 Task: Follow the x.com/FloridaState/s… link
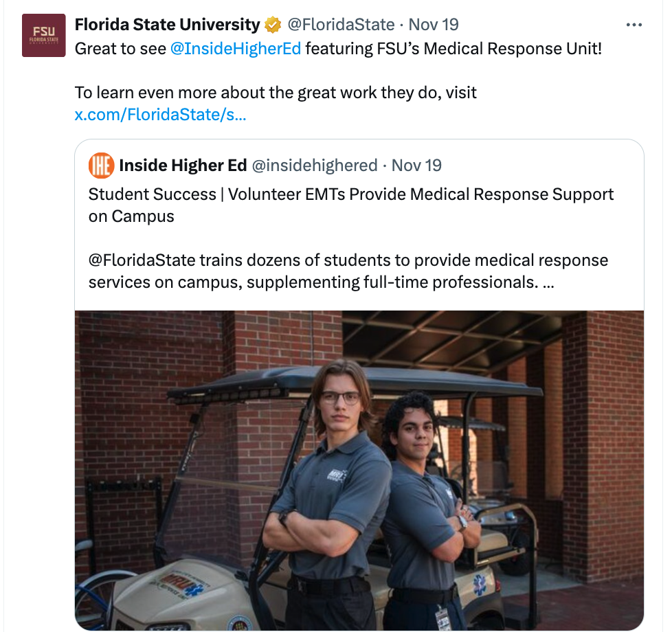coord(160,114)
